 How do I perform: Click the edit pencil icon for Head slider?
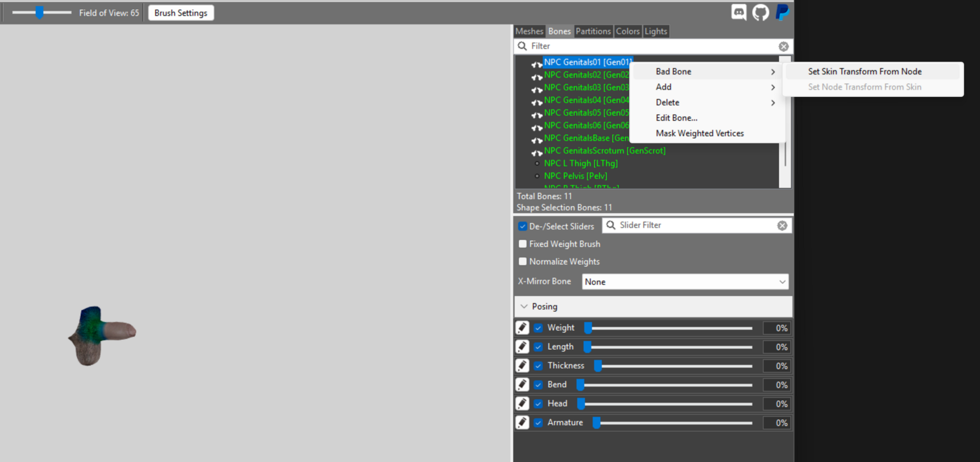(522, 403)
